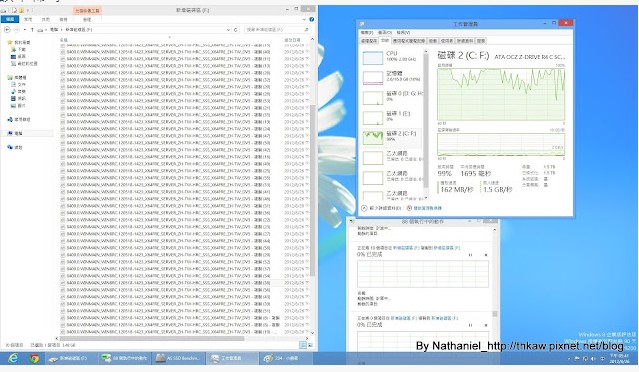Select first 乙太網路 entry in Task Manager
Screen dimensions: 639x372
(392, 157)
